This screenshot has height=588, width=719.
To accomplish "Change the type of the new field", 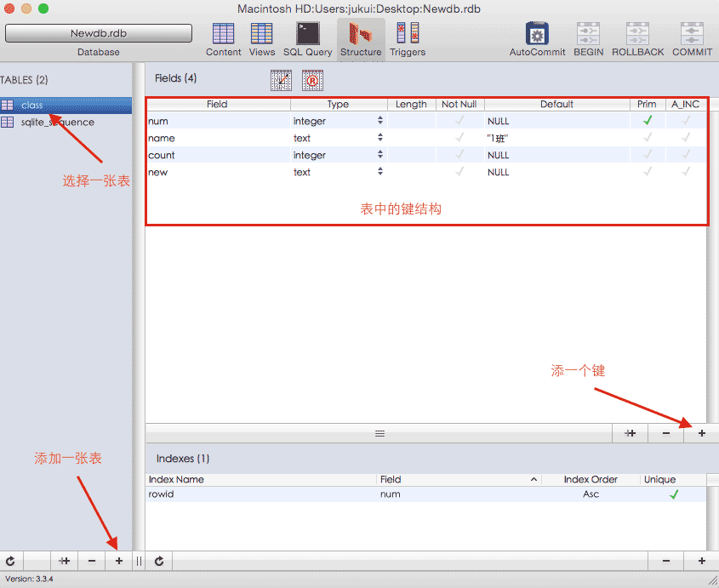I will pos(380,172).
